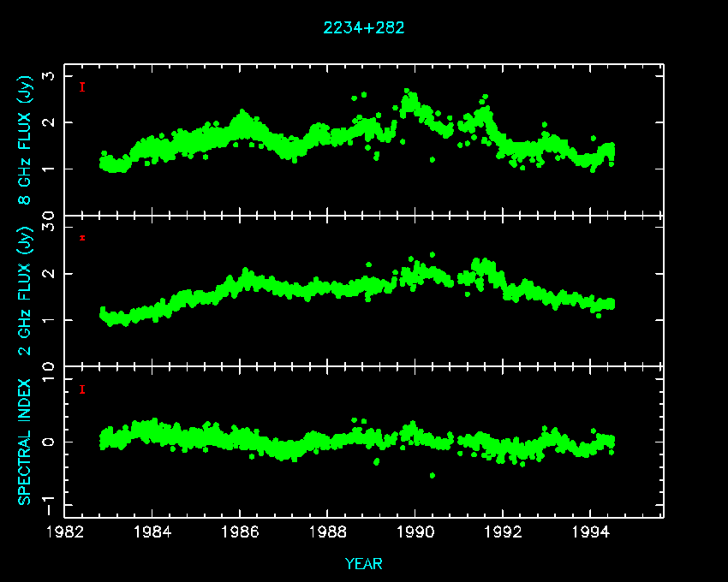This screenshot has height=582, width=728.
Task: Select the lowest outlier point in Spectral Index panel
Action: pos(432,475)
